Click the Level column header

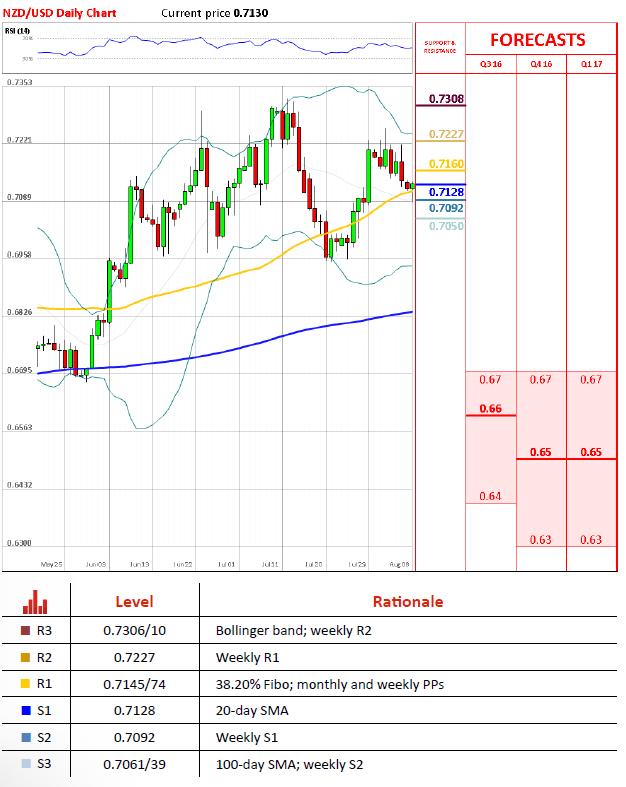point(134,602)
